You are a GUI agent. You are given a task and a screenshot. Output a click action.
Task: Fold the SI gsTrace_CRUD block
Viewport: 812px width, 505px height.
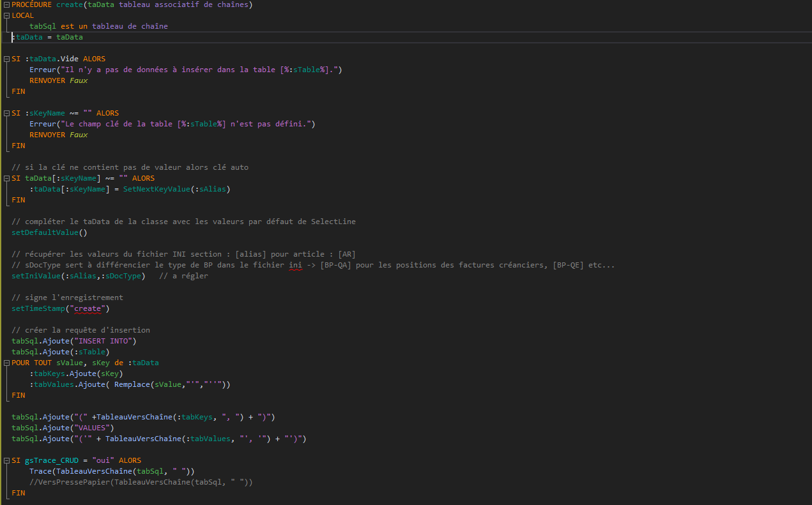[x=6, y=460]
